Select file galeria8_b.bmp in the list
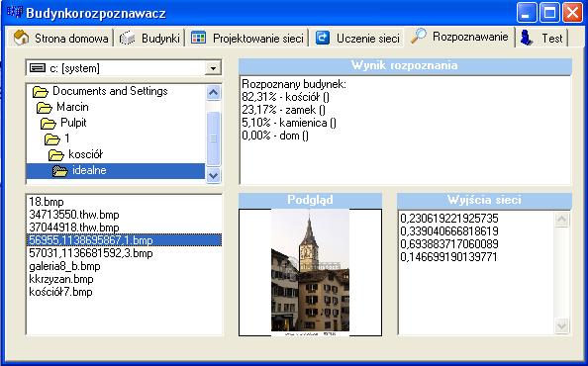This screenshot has height=366, width=588. pos(64,266)
